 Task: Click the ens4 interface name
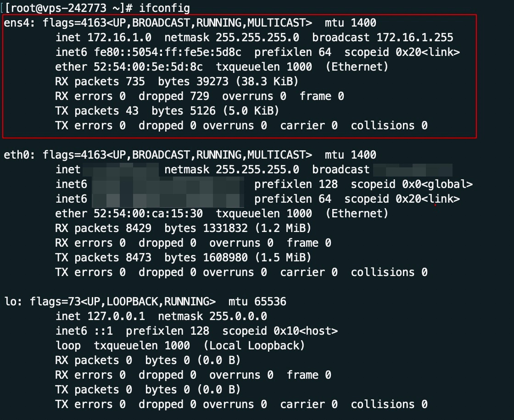(17, 22)
